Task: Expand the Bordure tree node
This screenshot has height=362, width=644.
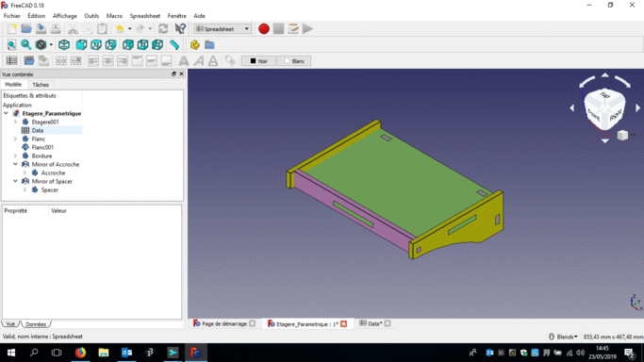Action: [x=16, y=156]
